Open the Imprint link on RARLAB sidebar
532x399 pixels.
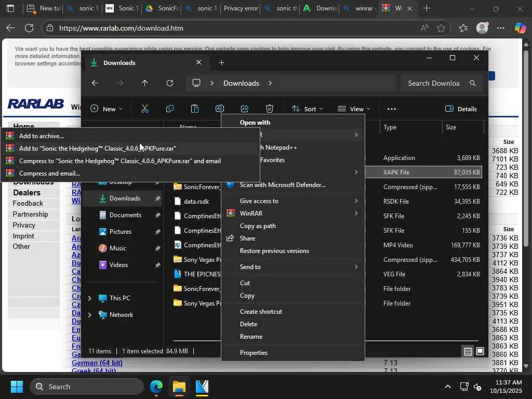pos(23,236)
